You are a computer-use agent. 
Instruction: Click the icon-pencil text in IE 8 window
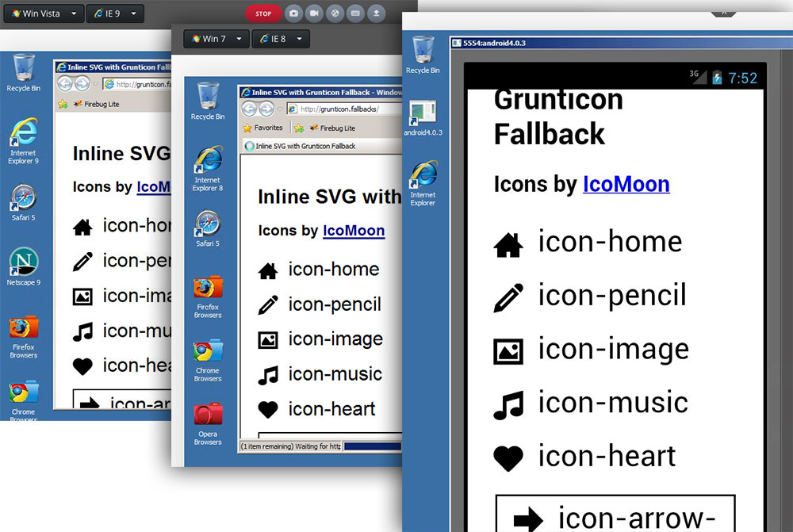pyautogui.click(x=335, y=304)
